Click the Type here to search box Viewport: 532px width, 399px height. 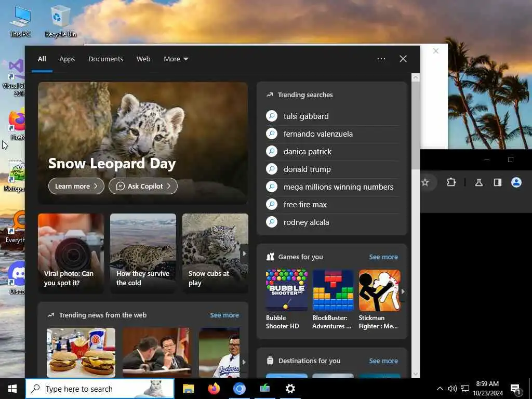[100, 389]
